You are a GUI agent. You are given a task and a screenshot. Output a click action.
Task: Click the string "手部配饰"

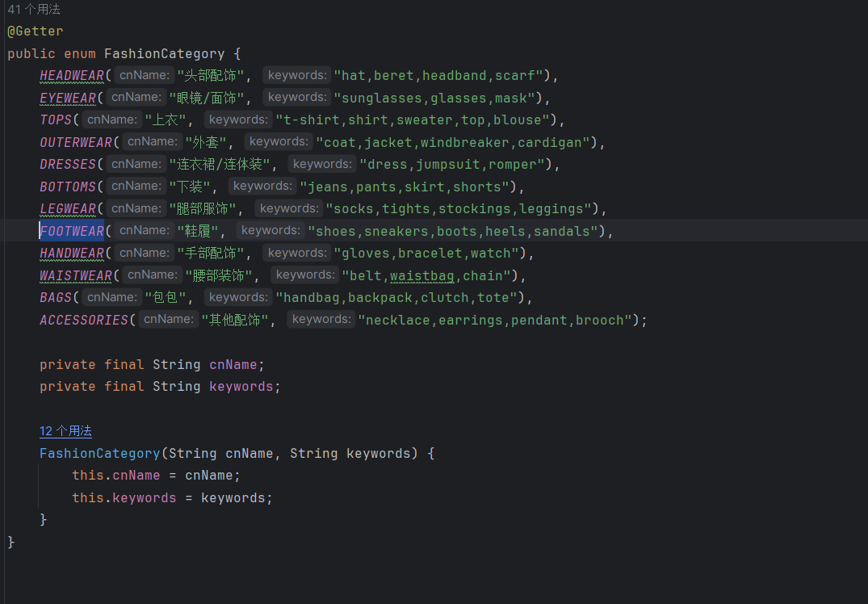pyautogui.click(x=211, y=253)
